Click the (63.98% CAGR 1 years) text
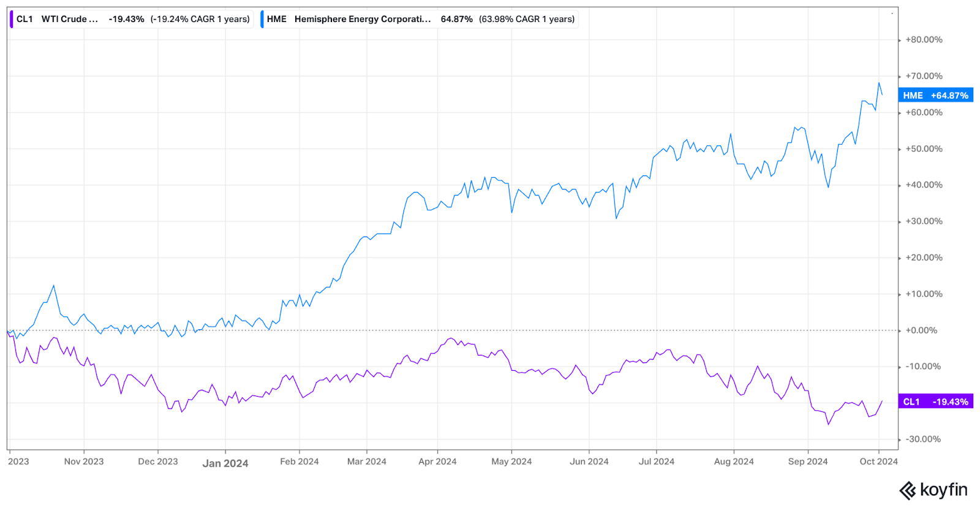The height and width of the screenshot is (507, 980). click(527, 19)
